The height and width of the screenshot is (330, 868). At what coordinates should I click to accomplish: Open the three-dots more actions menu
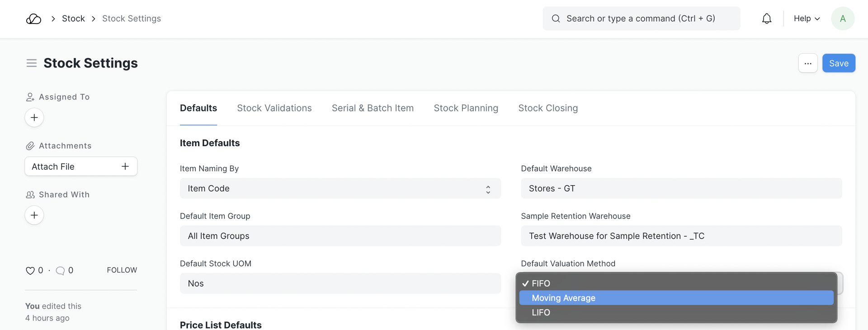(807, 63)
